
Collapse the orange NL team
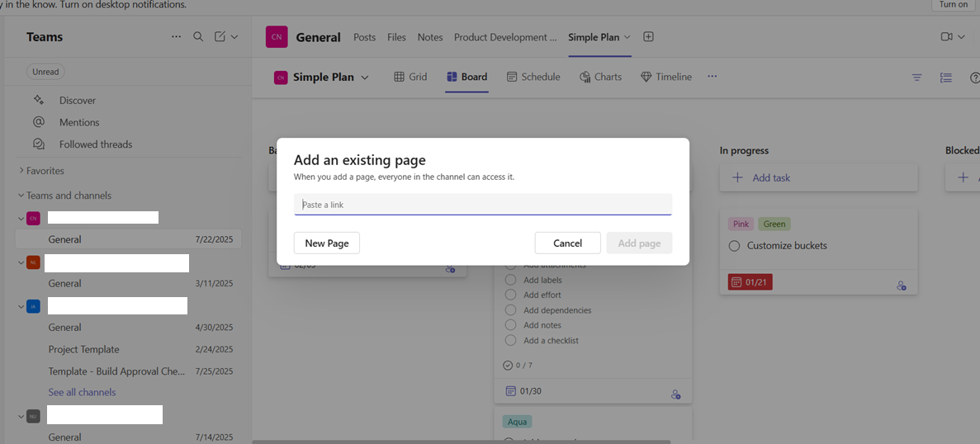click(21, 262)
